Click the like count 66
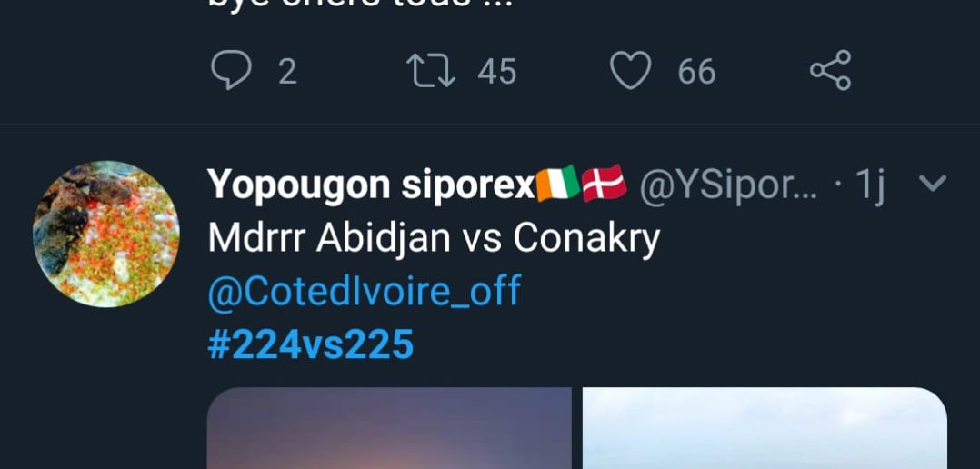Viewport: 980px width, 469px height. (696, 71)
